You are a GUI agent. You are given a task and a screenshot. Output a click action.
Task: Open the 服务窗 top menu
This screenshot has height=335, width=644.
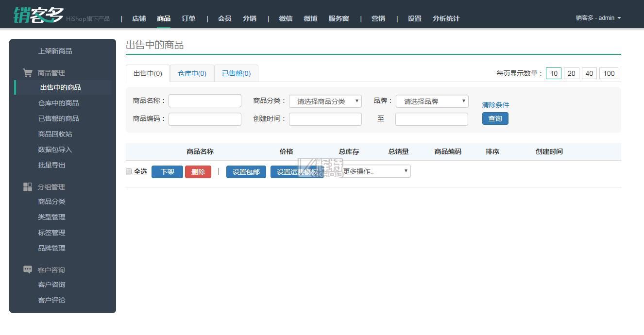339,18
